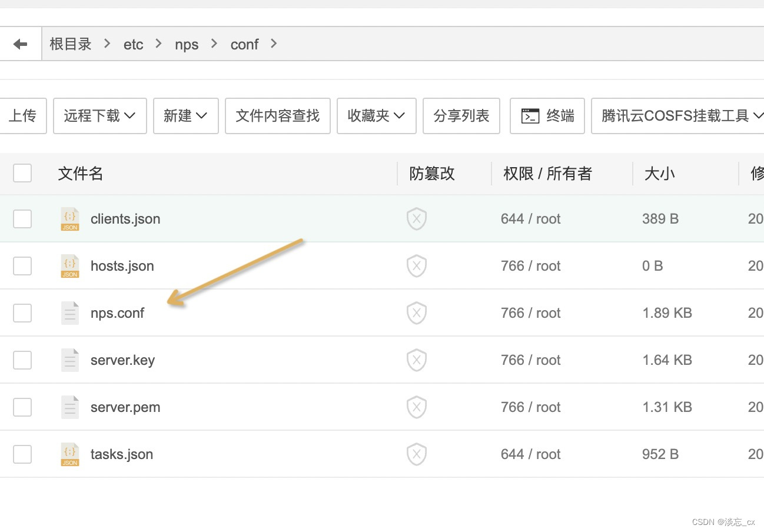Screen dimensions: 764x532
Task: Select the nps.conf row checkbox
Action: tap(22, 313)
